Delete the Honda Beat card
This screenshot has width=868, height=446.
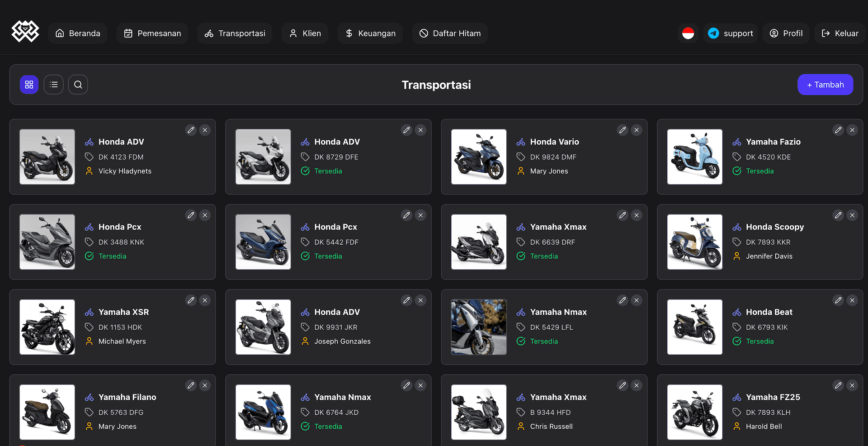(x=853, y=300)
